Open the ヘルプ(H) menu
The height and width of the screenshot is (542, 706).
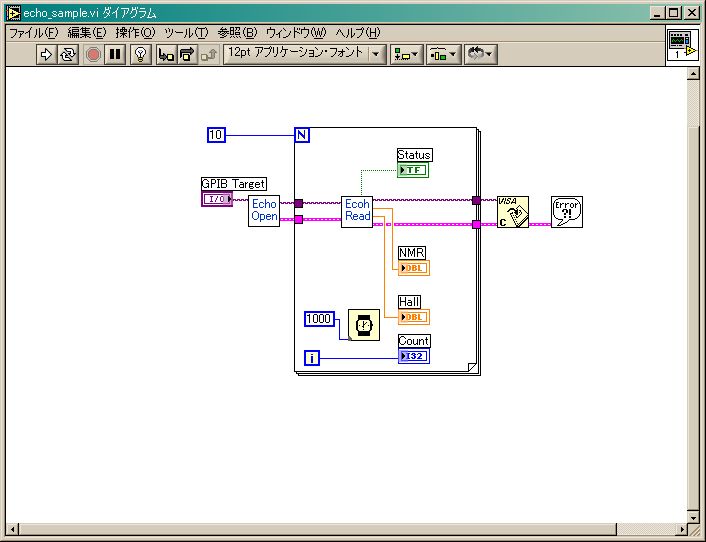(x=357, y=32)
